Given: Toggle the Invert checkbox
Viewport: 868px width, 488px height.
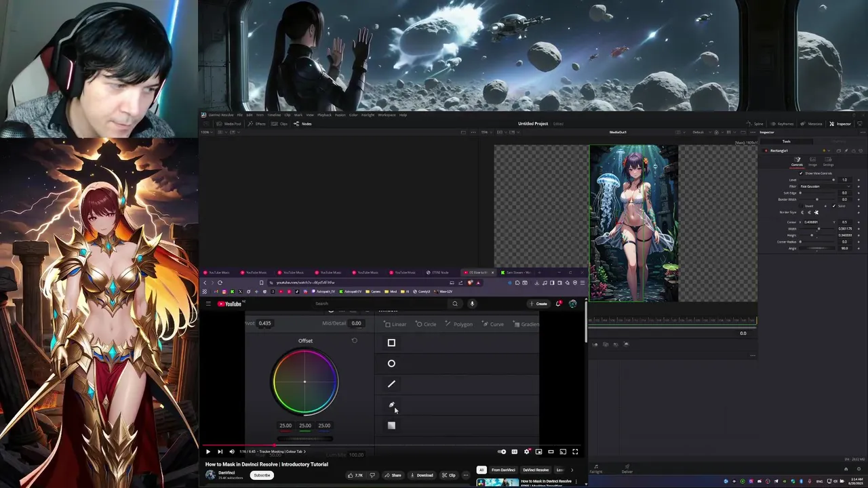Looking at the screenshot, I should [801, 206].
